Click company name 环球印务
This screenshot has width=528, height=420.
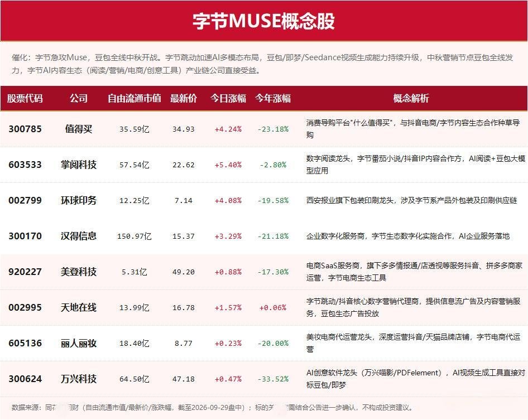[x=79, y=200]
